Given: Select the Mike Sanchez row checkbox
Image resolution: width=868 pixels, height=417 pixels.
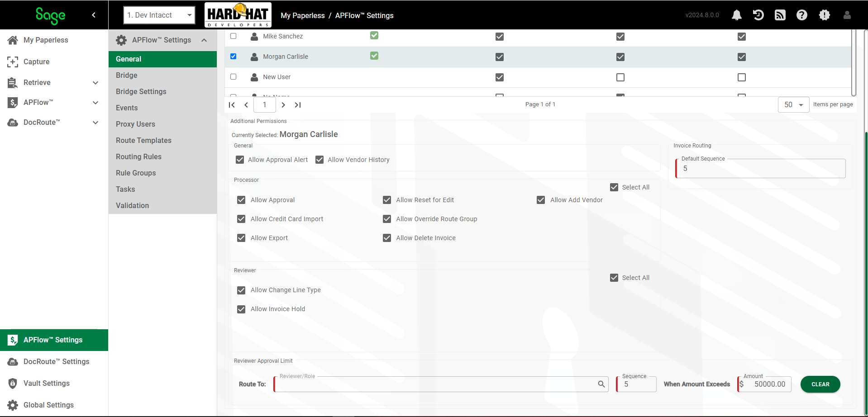Looking at the screenshot, I should coord(234,36).
